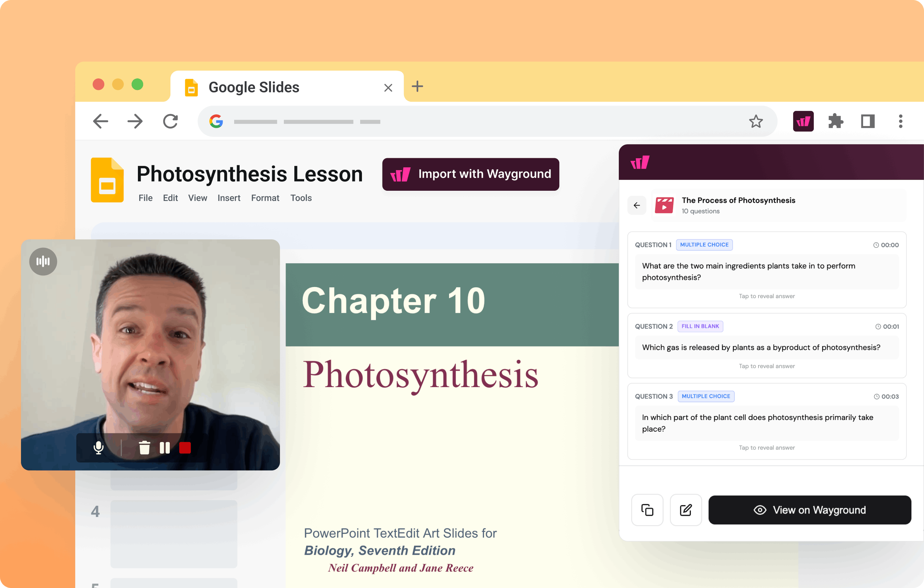Click the 00:00 timestamp on Question 1
The image size is (924, 588).
(886, 245)
